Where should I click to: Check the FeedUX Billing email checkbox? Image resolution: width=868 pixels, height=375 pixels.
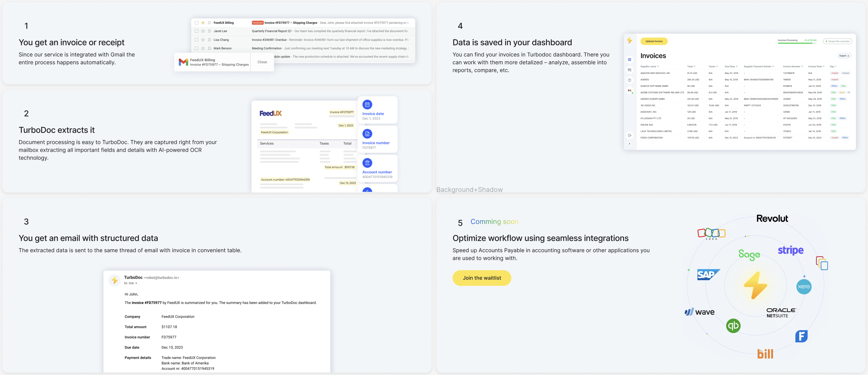tap(196, 23)
